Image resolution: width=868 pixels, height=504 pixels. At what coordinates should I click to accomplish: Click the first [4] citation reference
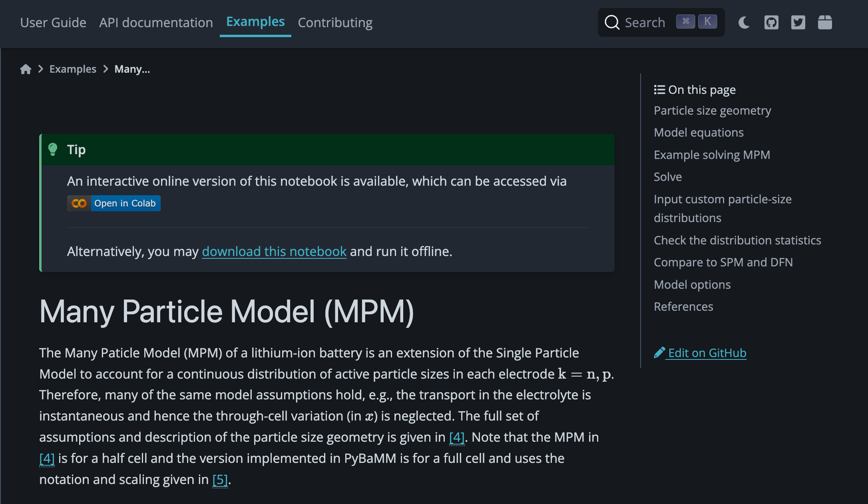(x=456, y=437)
